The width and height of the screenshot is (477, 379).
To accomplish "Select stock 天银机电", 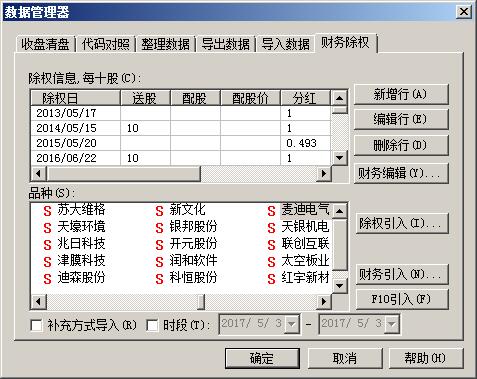I will (299, 227).
